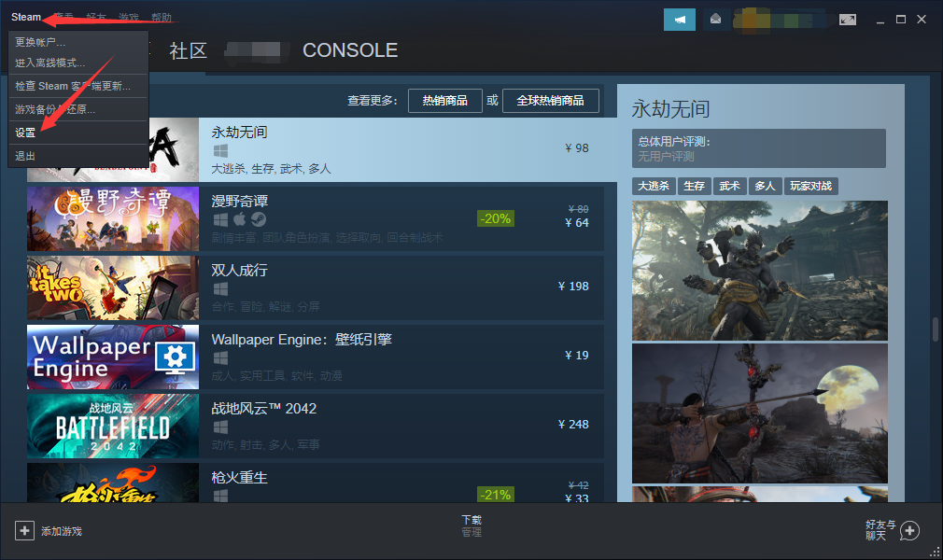943x560 pixels.
Task: Click the 添加游戏 label
Action: point(62,532)
